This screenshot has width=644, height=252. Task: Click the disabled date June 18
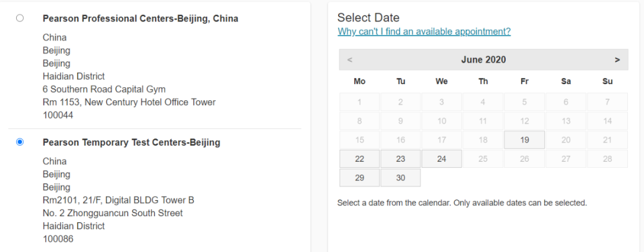[x=483, y=140]
